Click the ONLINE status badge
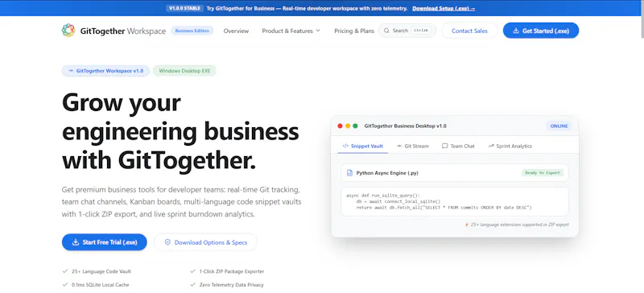644x293 pixels. point(559,126)
